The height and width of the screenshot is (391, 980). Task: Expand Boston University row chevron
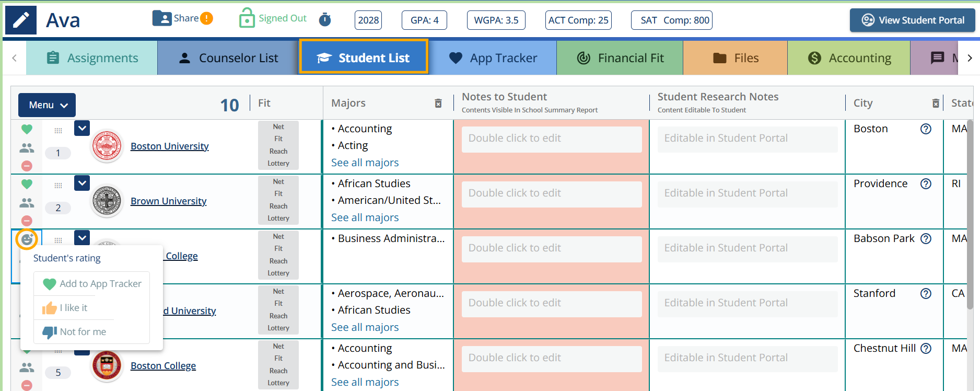point(82,128)
